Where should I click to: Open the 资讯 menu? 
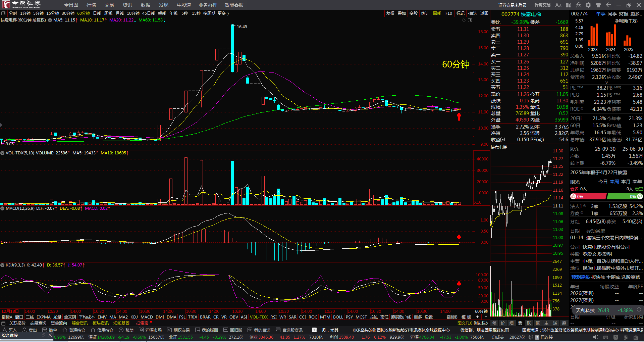tap(127, 5)
